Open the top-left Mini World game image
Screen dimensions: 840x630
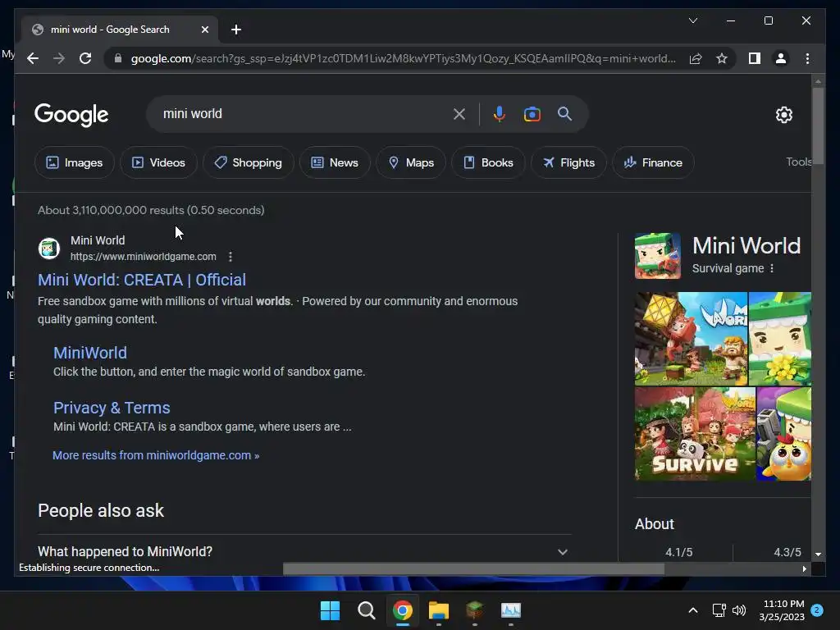point(691,339)
